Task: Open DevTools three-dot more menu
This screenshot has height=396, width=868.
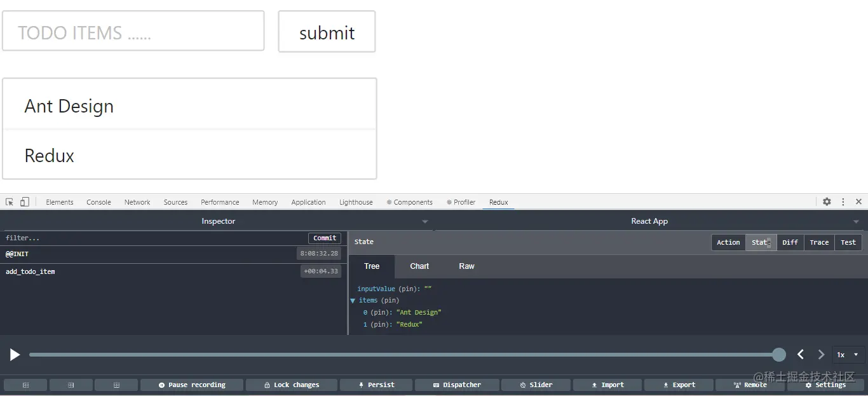Action: pos(843,201)
